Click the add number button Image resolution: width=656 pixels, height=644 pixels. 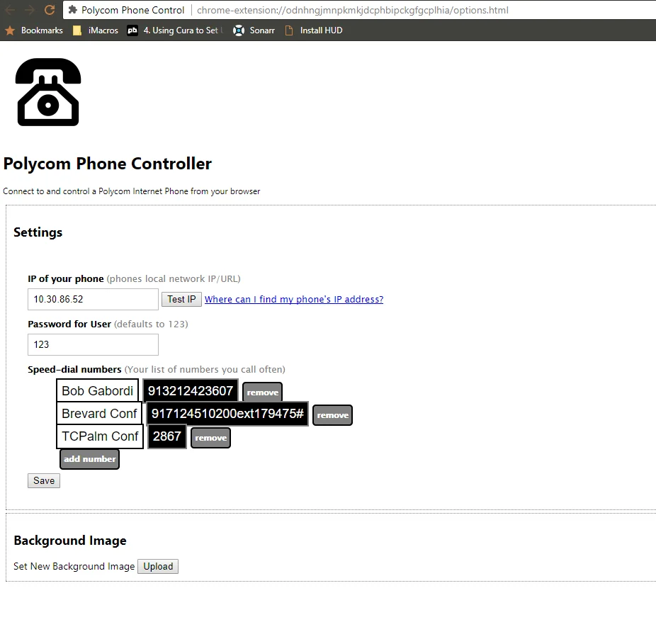point(89,459)
